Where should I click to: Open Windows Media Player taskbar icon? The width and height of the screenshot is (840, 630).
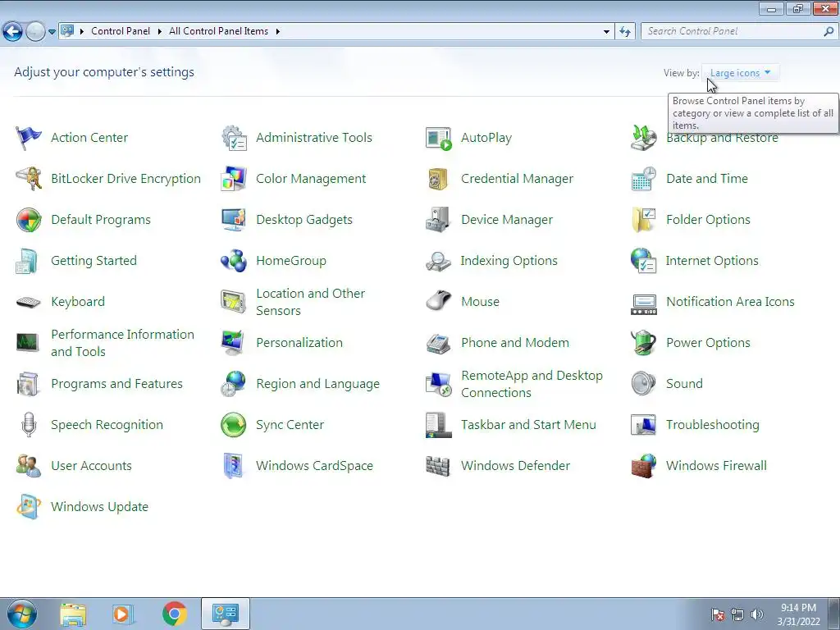(123, 614)
